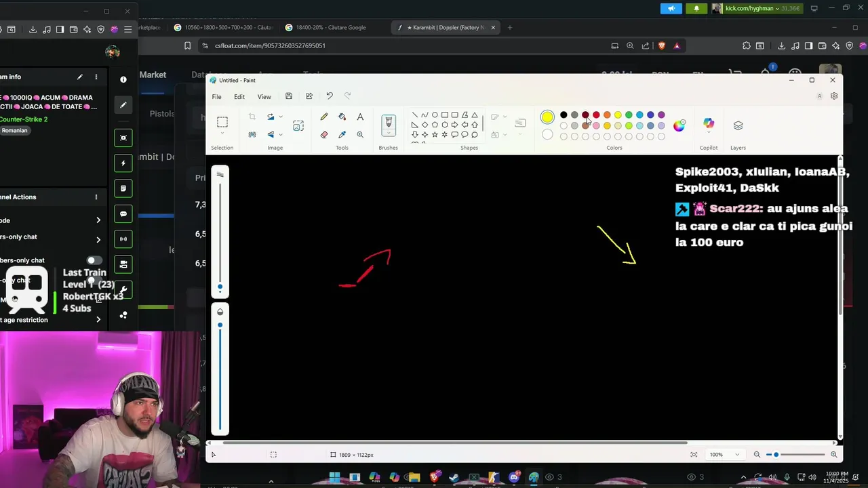This screenshot has width=868, height=488.
Task: Click the zoom out minus in Paint
Action: click(x=757, y=455)
